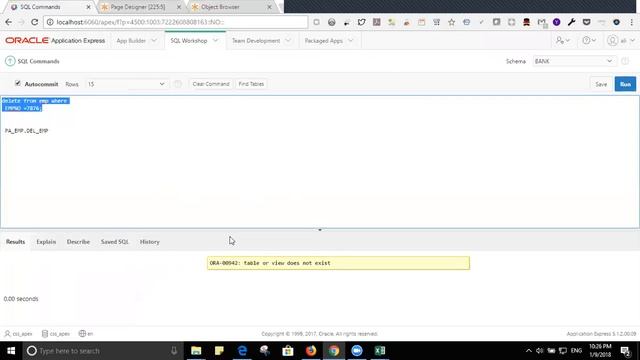Viewport: 640px width, 360px height.
Task: Switch to Page Designer browser tab
Action: click(138, 7)
